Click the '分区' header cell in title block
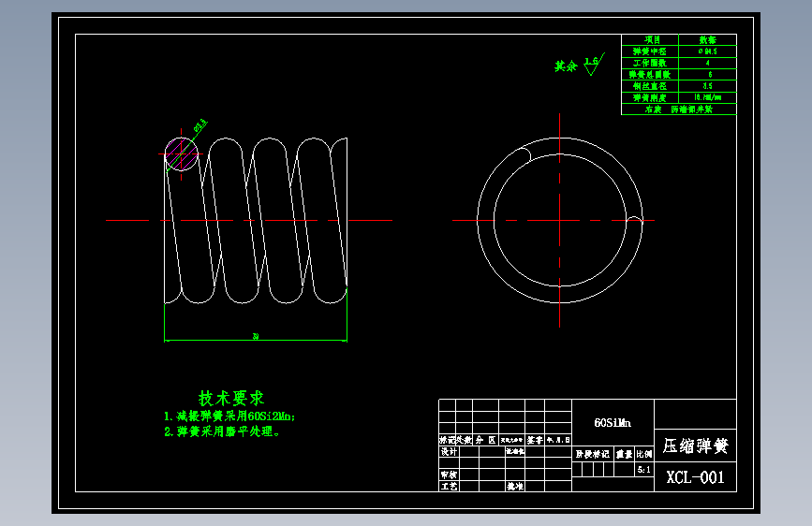812x526 pixels. 486,440
